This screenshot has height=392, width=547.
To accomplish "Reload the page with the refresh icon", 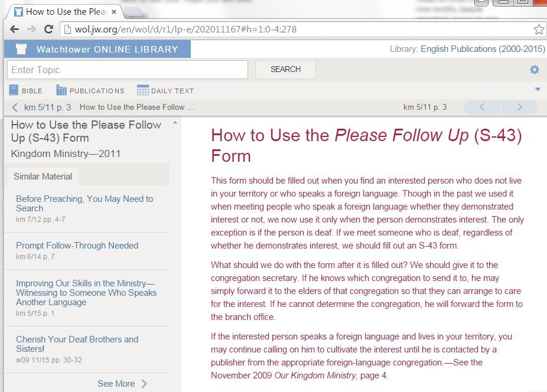I will coord(48,30).
